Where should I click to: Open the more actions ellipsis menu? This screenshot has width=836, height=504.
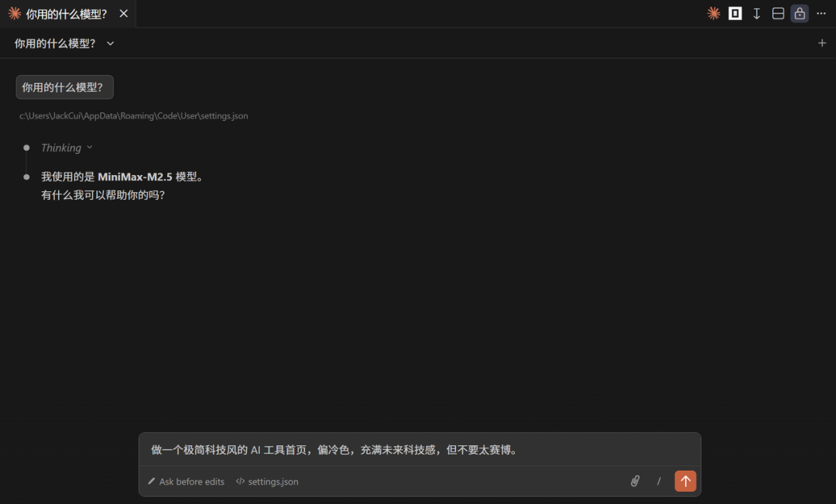pyautogui.click(x=821, y=13)
